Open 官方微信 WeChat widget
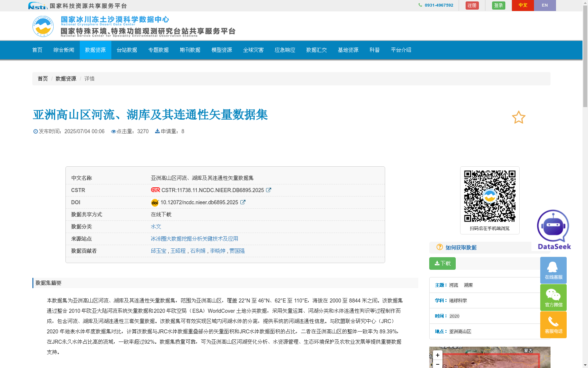The width and height of the screenshot is (588, 368). click(x=553, y=297)
